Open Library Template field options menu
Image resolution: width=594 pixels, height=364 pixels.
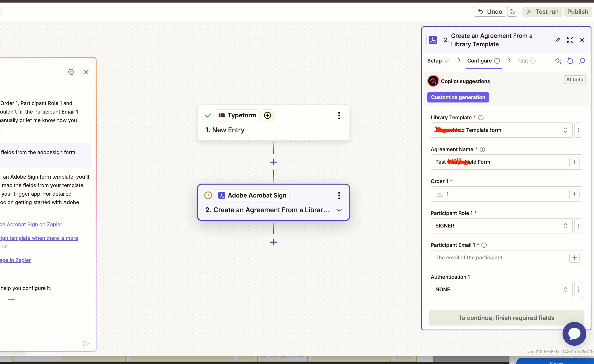coord(578,130)
